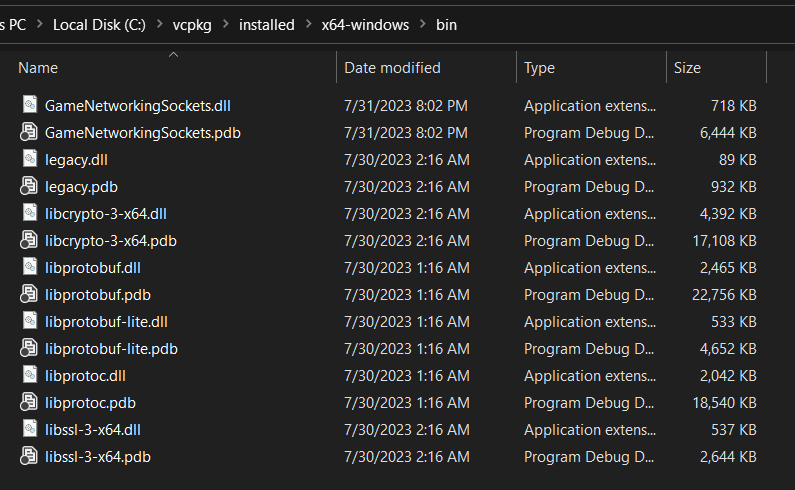Click the libprotobuf.dll file icon
795x490 pixels.
[x=29, y=267]
